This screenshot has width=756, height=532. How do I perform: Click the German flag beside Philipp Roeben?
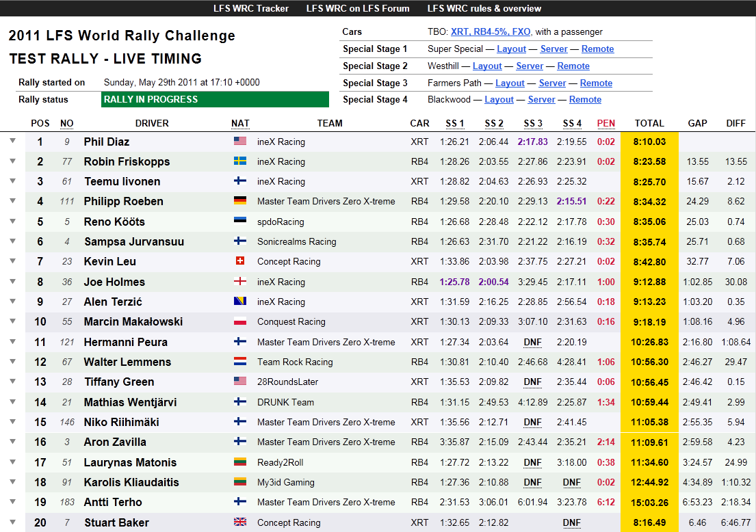point(239,201)
